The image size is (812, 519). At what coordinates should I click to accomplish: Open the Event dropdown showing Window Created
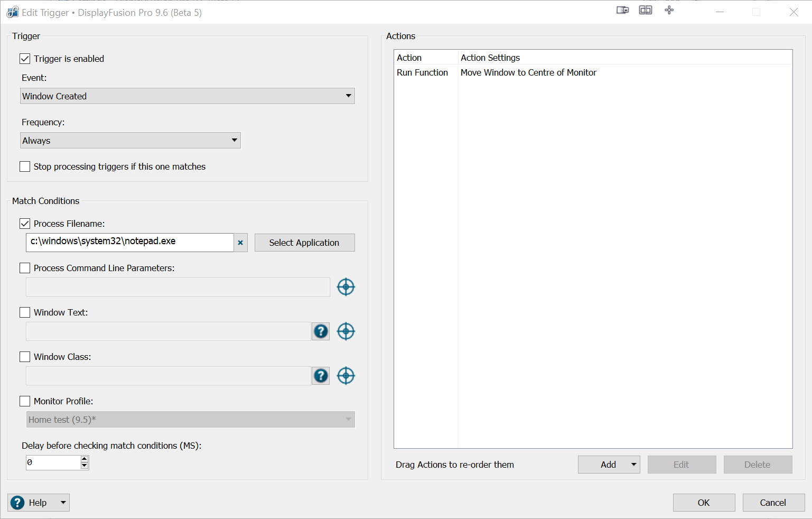click(188, 96)
